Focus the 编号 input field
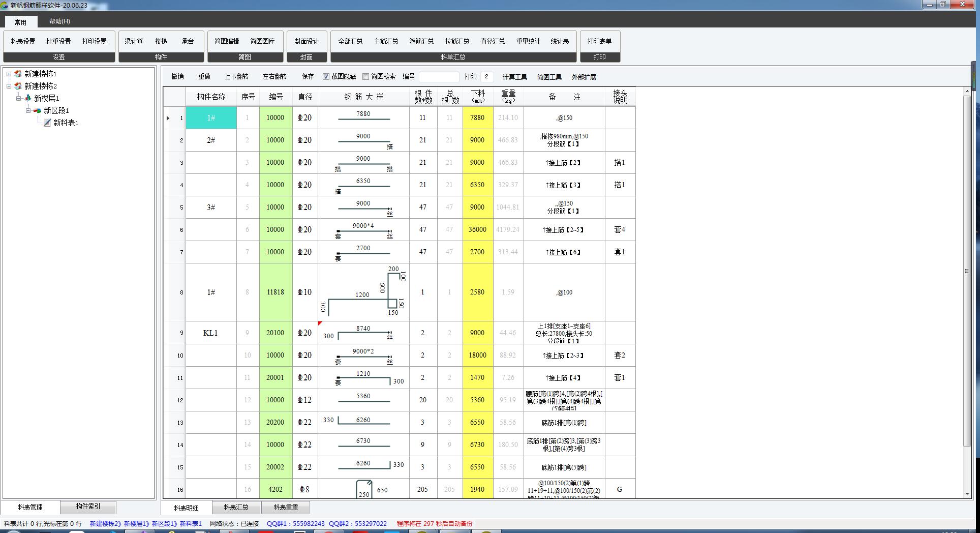Image resolution: width=980 pixels, height=533 pixels. [x=439, y=77]
